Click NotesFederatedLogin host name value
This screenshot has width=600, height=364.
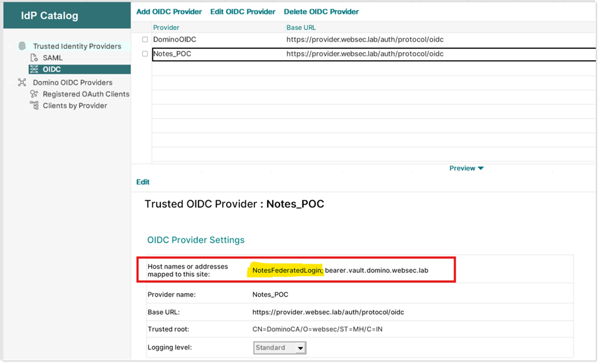[287, 270]
